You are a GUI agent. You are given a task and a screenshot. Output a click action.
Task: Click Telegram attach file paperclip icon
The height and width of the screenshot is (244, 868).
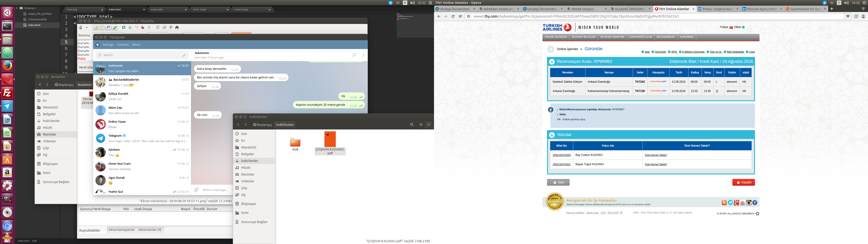[x=196, y=190]
